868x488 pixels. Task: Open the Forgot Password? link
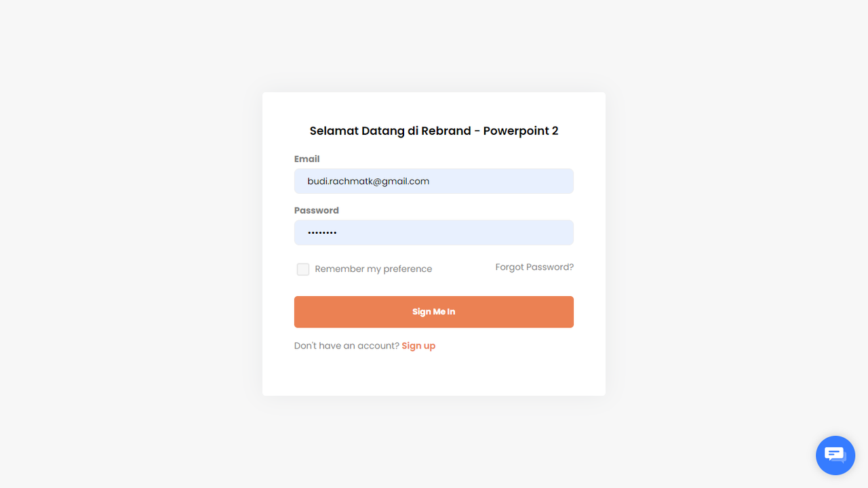[x=534, y=267]
